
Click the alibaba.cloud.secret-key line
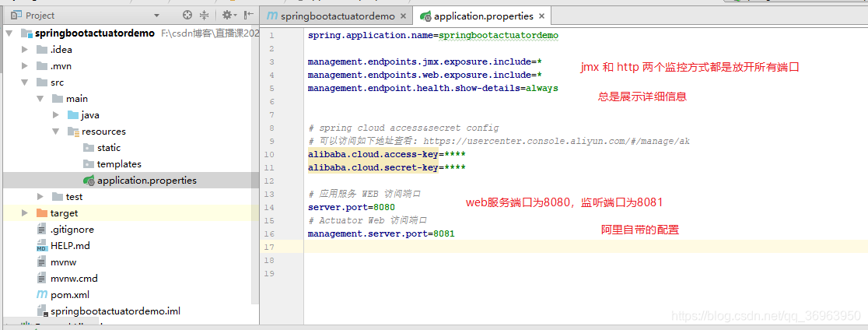387,167
